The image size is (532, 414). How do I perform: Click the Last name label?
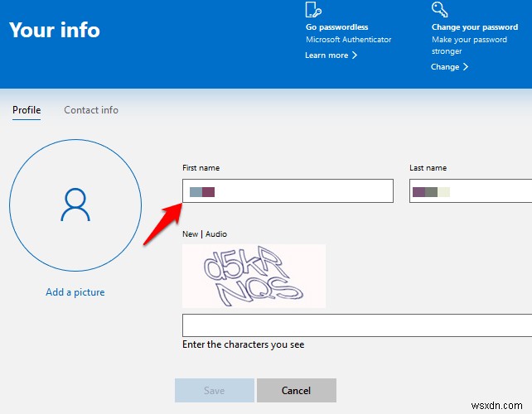(428, 168)
